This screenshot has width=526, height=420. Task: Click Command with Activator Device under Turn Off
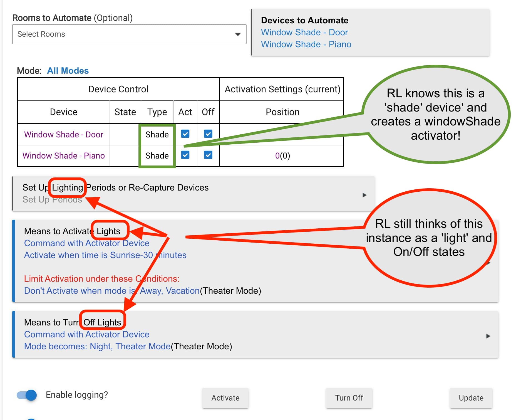point(87,334)
